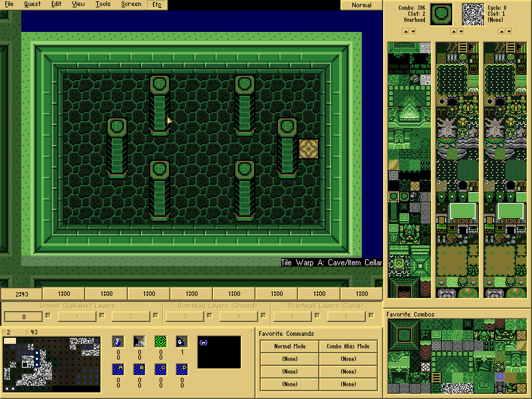Select warp return square C

(161, 370)
